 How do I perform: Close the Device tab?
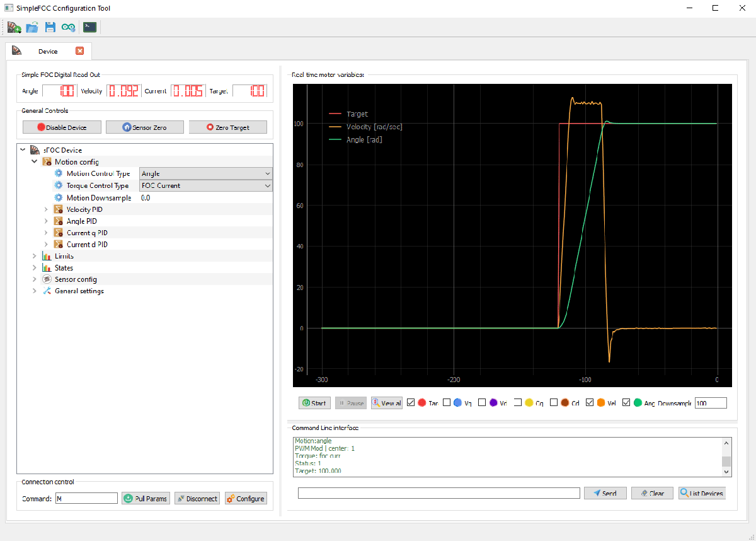coord(78,51)
